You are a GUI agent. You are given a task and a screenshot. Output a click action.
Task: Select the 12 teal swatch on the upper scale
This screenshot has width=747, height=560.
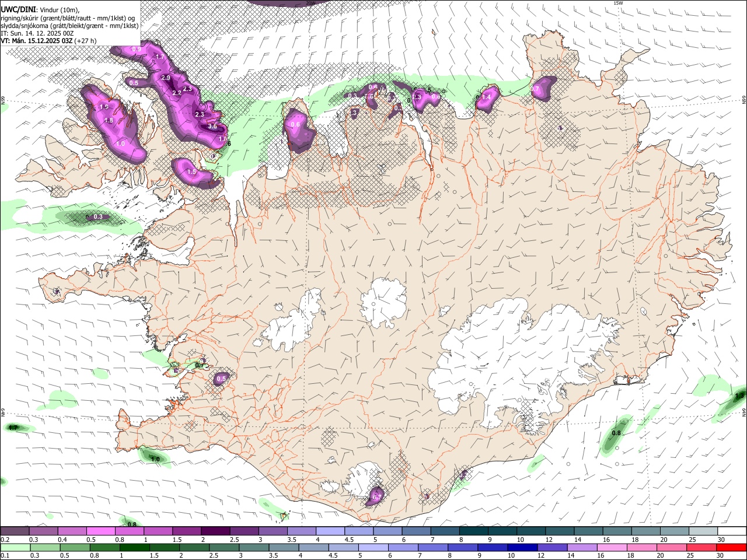pyautogui.click(x=560, y=531)
